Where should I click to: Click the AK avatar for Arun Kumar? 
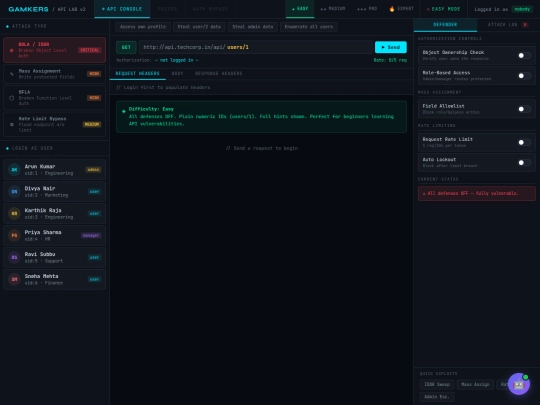click(14, 169)
